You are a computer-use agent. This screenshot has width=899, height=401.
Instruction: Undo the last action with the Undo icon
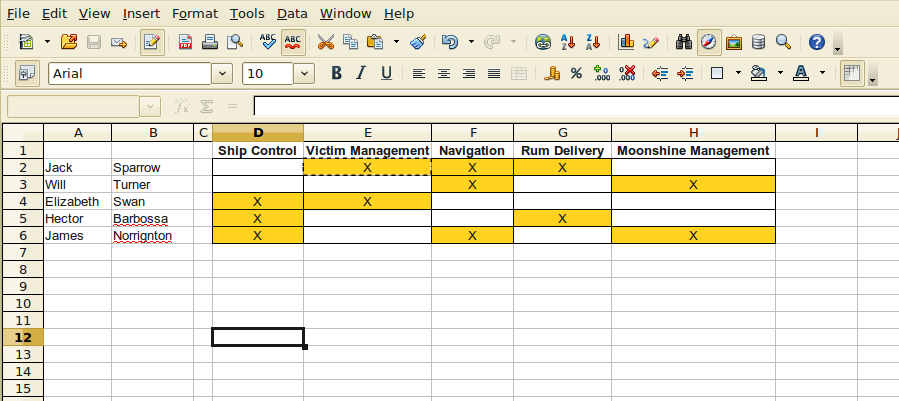pos(450,42)
